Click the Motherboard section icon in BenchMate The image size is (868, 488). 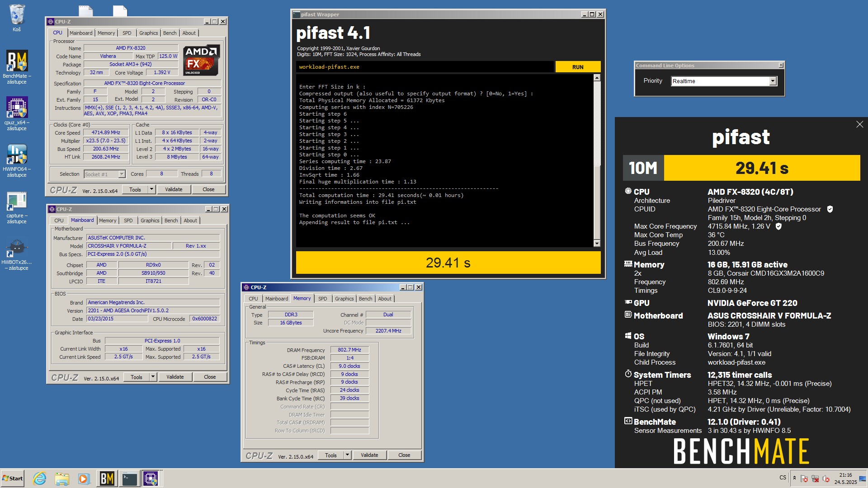click(628, 314)
